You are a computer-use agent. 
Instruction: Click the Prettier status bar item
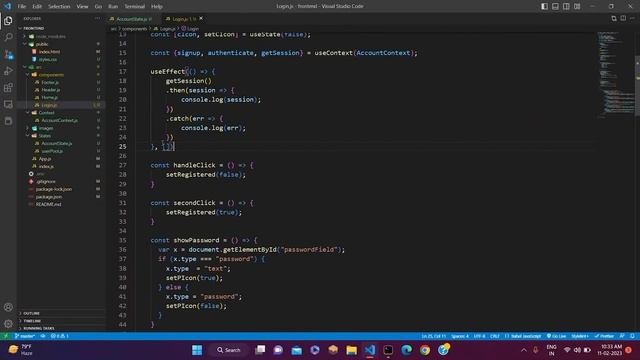click(x=604, y=336)
